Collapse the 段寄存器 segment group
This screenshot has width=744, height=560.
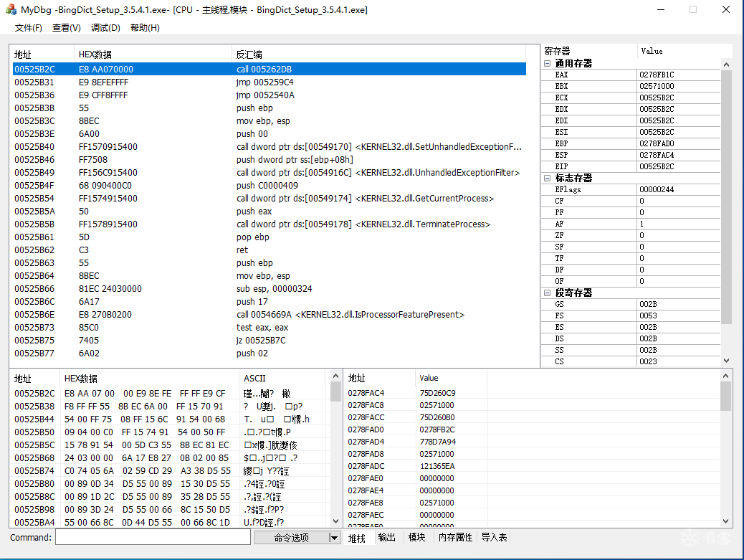tap(547, 293)
